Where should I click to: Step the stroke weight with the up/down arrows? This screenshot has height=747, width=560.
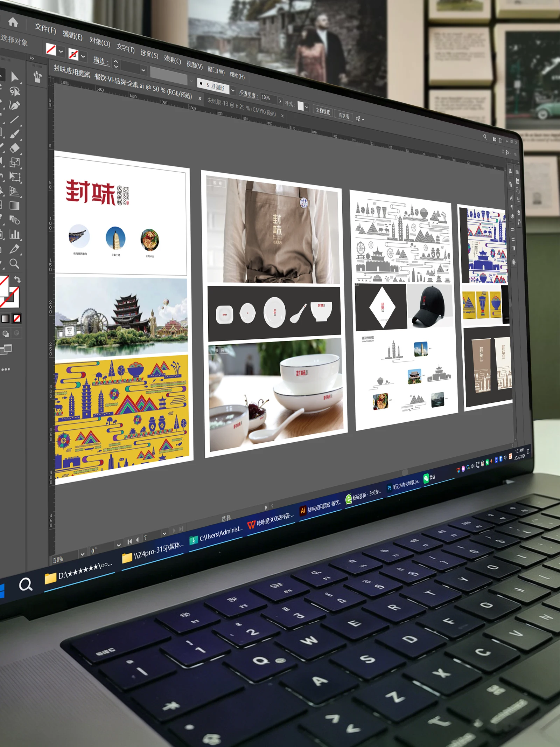116,64
